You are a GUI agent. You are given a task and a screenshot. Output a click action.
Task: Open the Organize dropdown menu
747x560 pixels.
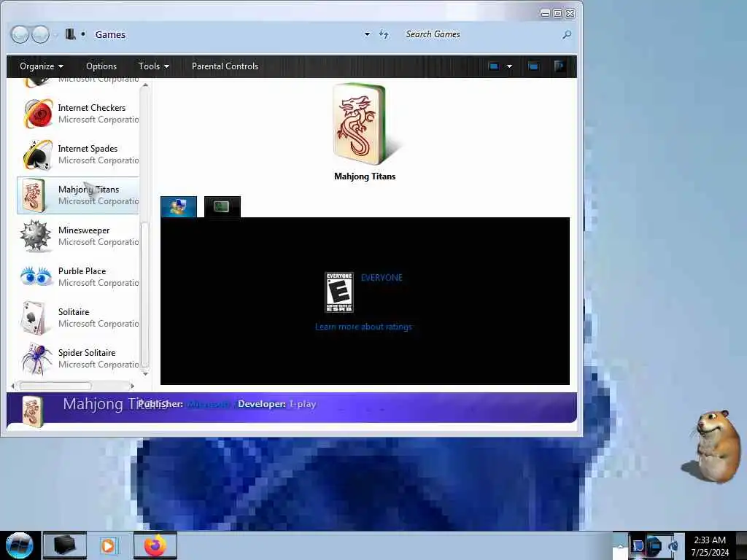(42, 66)
